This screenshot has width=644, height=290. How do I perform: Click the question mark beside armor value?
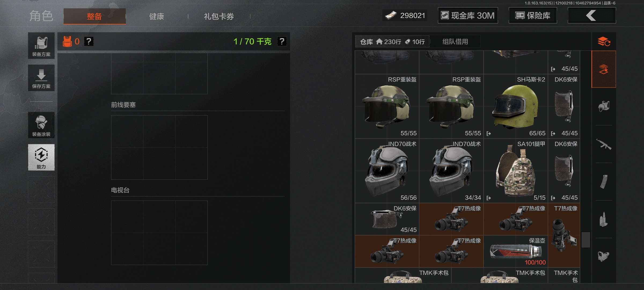89,41
